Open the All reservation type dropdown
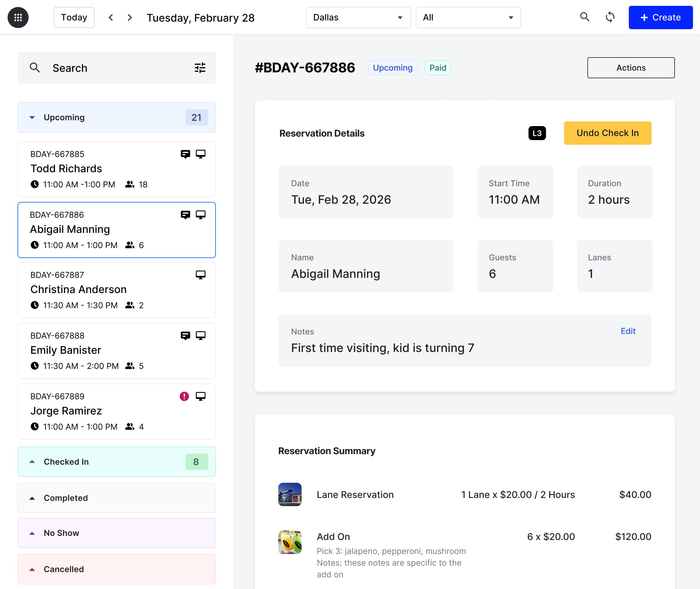 pos(468,17)
